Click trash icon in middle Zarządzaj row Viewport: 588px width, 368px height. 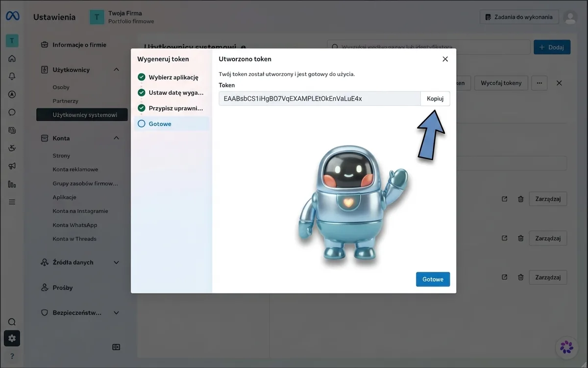pos(520,238)
